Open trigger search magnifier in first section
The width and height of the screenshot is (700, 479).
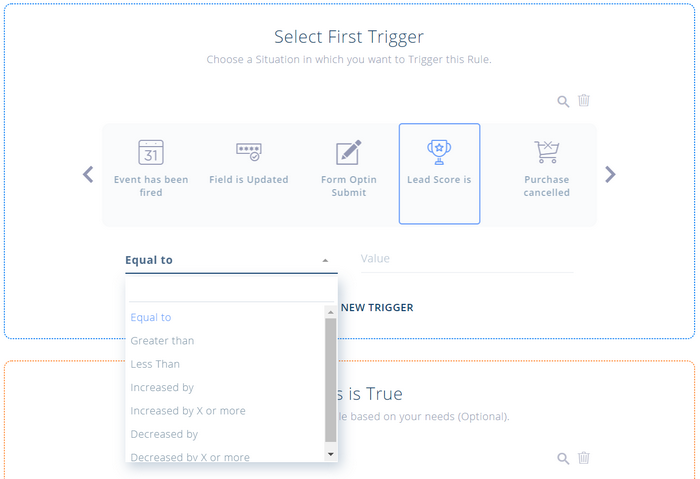pyautogui.click(x=563, y=101)
